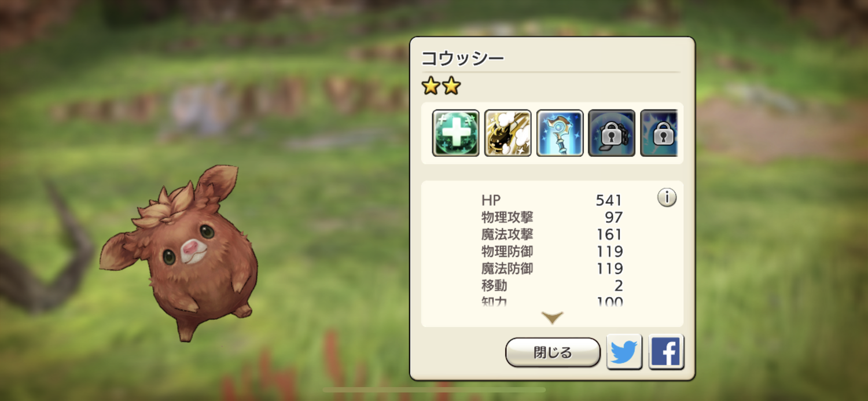Tap the partially hidden last locked skill
The image size is (868, 401).
(659, 133)
